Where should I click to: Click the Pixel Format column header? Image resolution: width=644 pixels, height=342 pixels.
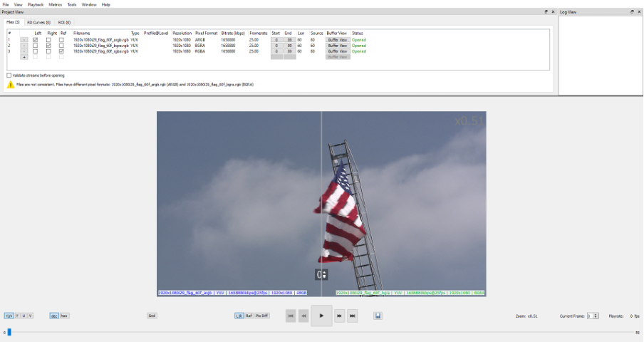(206, 33)
